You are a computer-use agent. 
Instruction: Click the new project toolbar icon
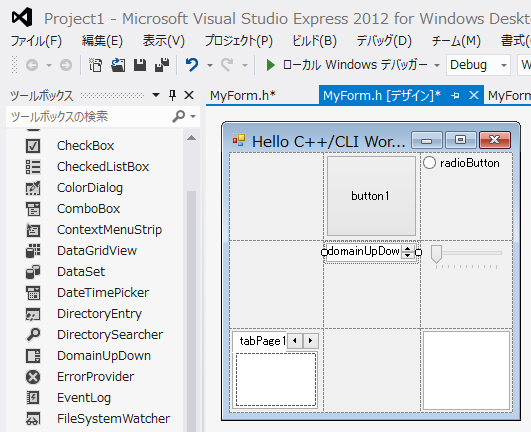tap(95, 65)
